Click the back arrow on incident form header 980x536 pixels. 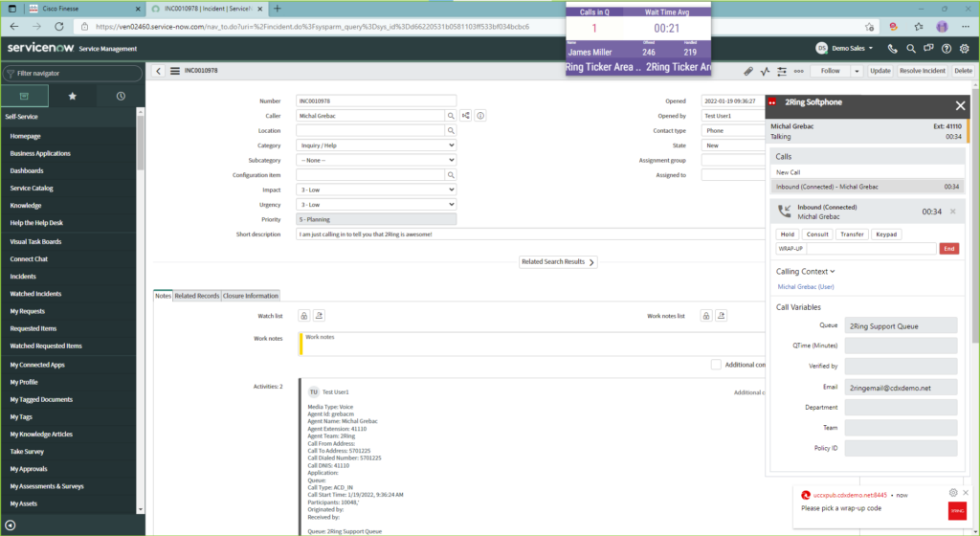click(158, 71)
